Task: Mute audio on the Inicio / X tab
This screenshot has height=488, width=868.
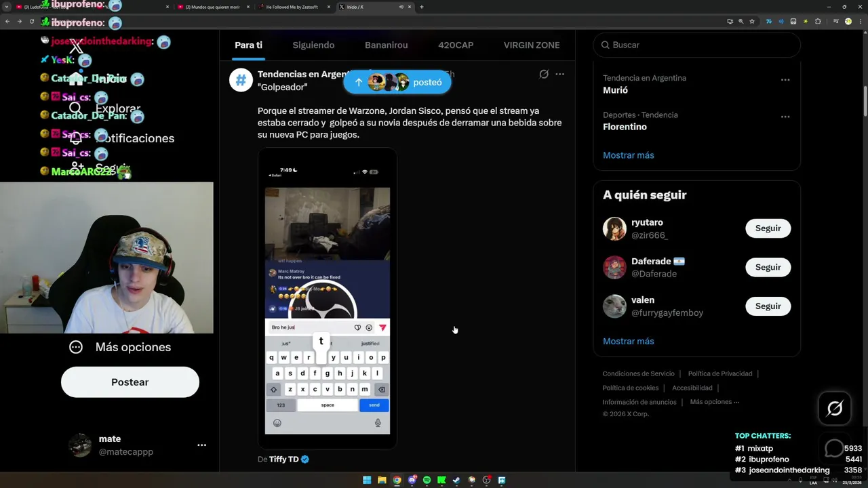Action: click(401, 7)
